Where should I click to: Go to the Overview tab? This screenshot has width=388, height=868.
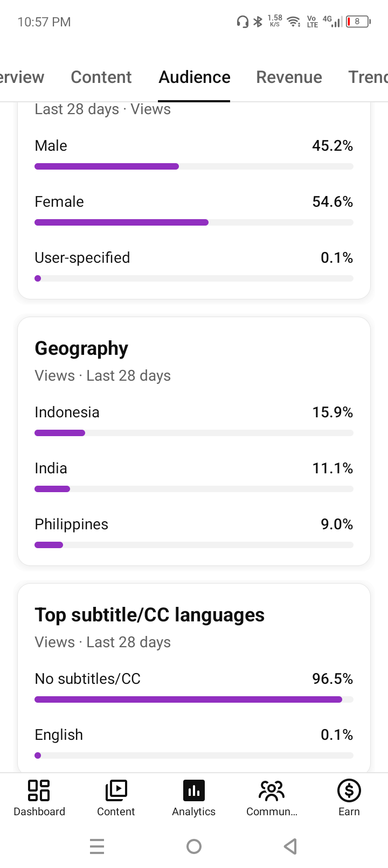pos(22,77)
